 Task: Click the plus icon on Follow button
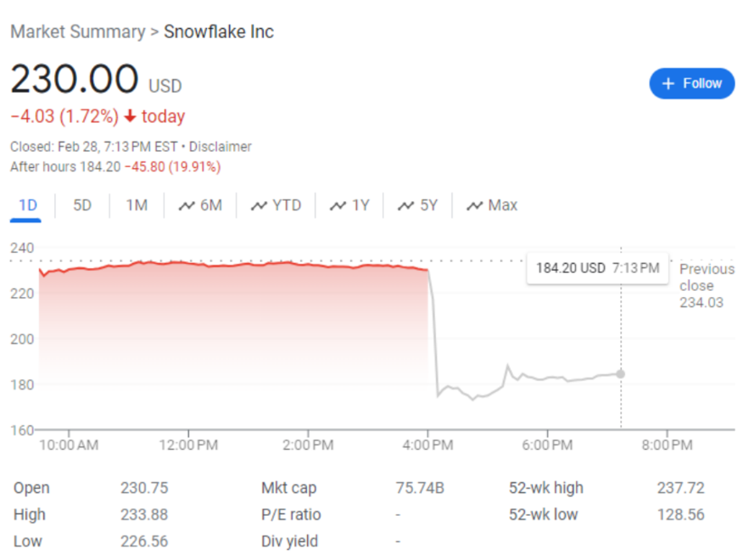[x=667, y=83]
